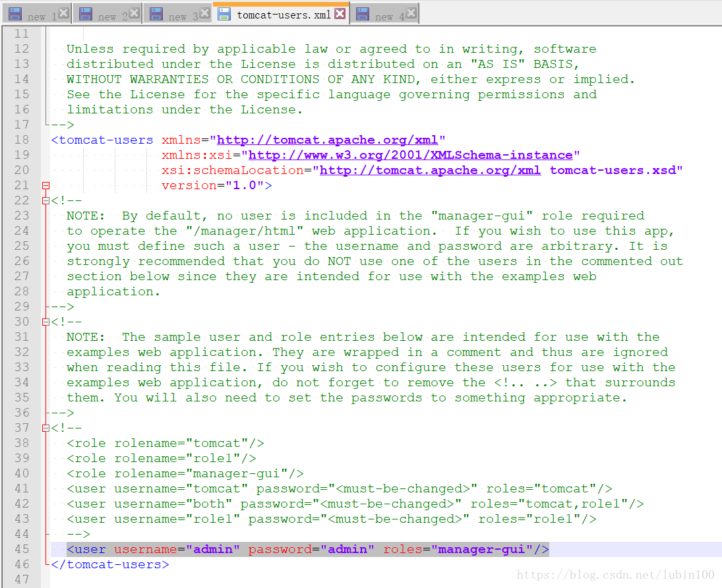Collapse the comment block at line 22
This screenshot has width=722, height=588.
(x=45, y=201)
